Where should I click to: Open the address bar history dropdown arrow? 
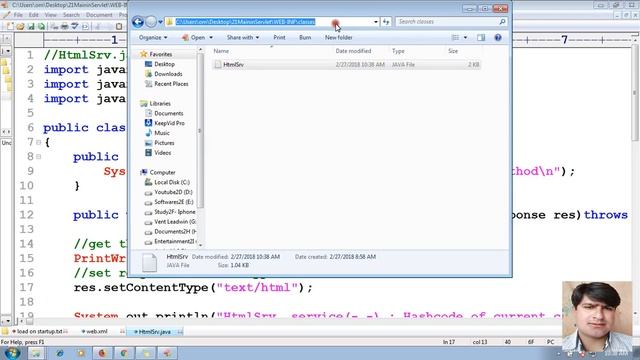(x=376, y=22)
